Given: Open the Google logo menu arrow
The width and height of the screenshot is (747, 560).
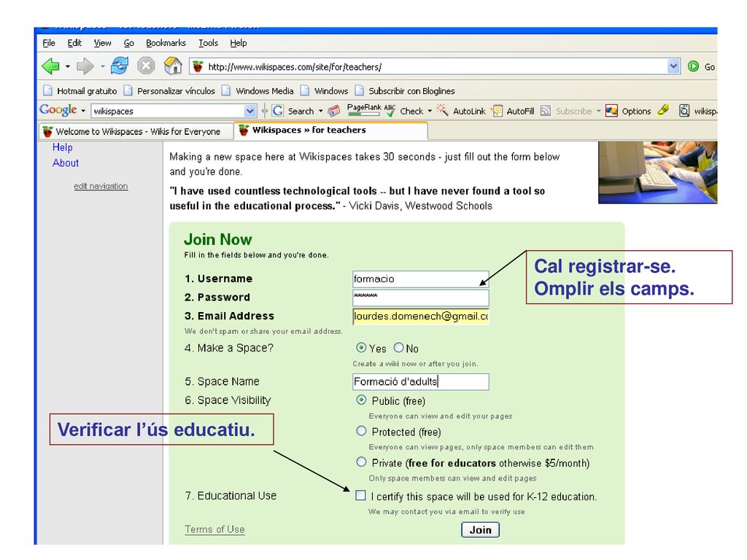Looking at the screenshot, I should [83, 111].
